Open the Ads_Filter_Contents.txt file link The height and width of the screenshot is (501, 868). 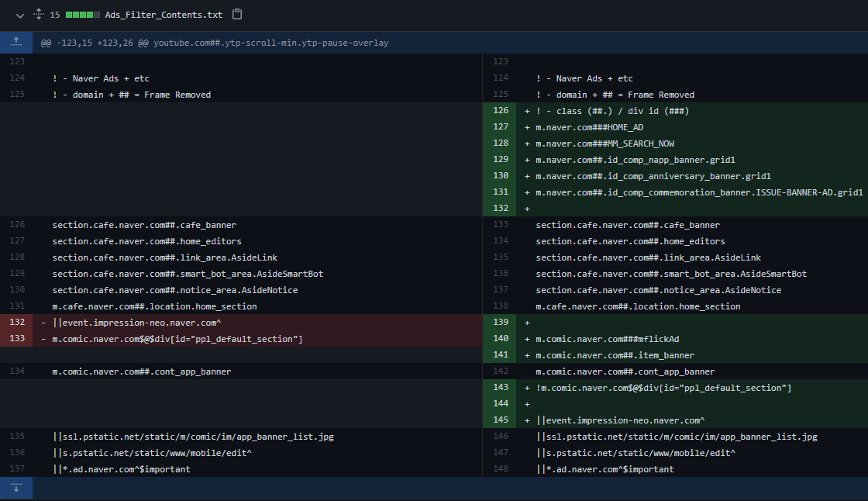pyautogui.click(x=164, y=15)
